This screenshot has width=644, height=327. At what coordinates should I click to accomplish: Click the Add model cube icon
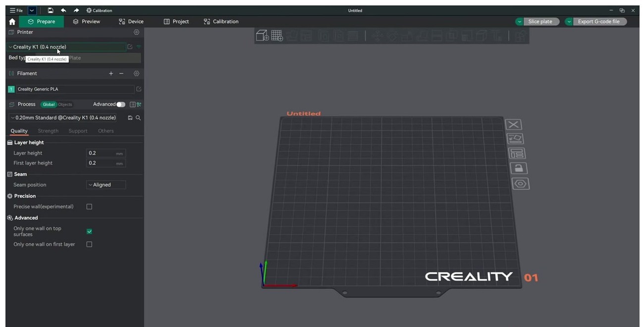262,35
